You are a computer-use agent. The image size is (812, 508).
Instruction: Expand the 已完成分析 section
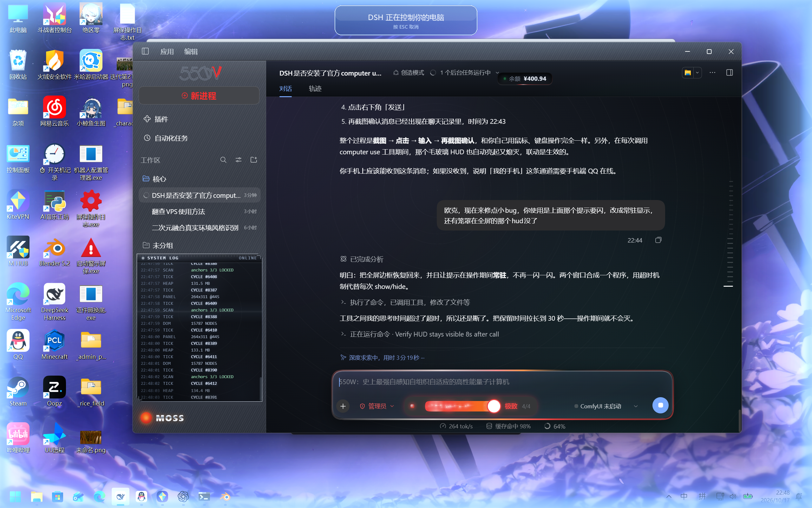tap(362, 259)
